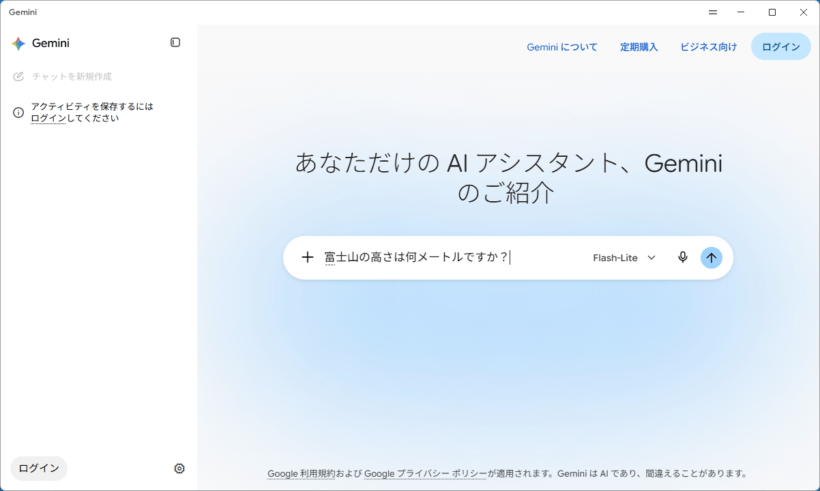Open the ビジネス向け link

708,47
